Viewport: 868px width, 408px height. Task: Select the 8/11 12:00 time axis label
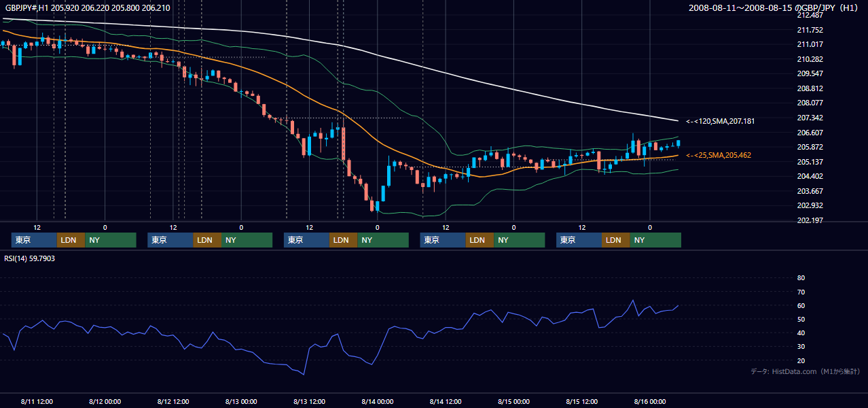pyautogui.click(x=37, y=402)
